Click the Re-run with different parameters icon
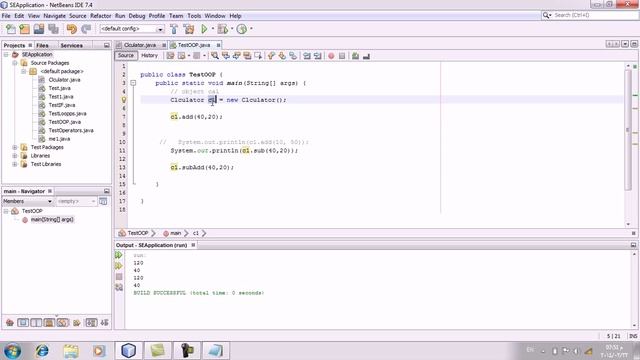 119,266
